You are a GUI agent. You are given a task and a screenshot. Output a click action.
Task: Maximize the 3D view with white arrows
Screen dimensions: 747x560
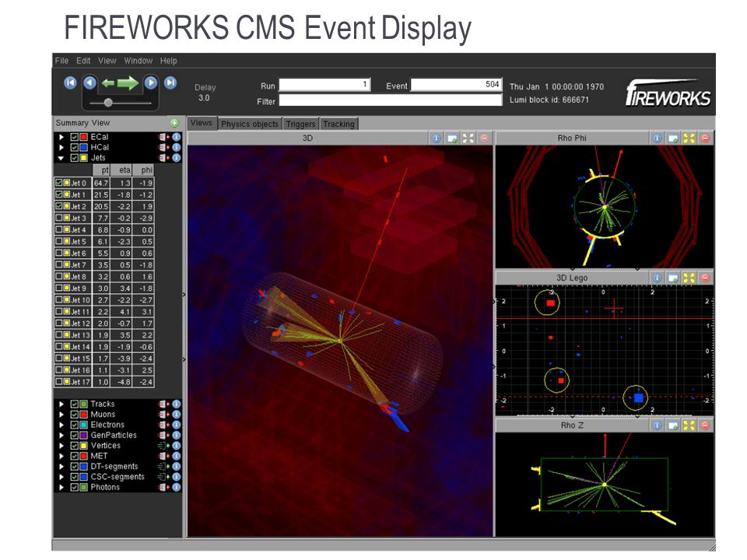[x=468, y=138]
